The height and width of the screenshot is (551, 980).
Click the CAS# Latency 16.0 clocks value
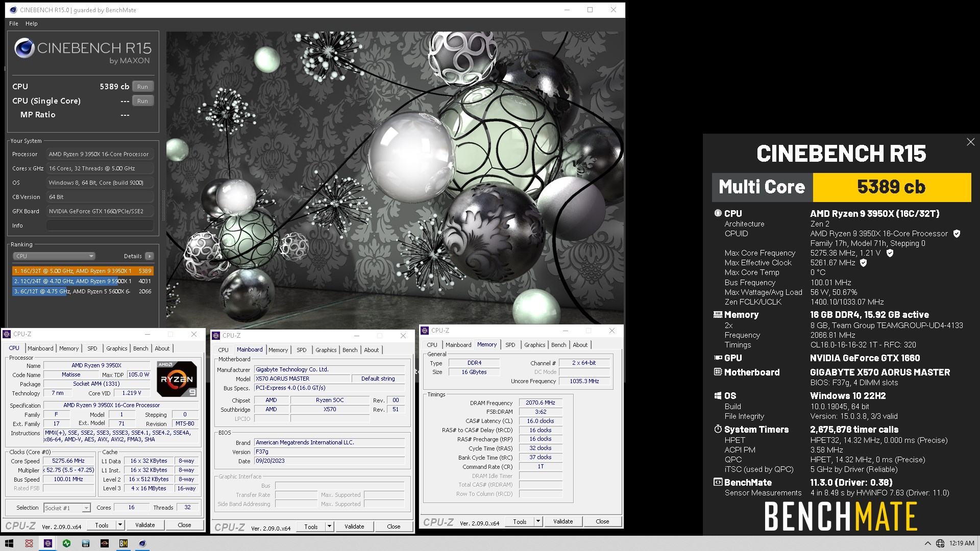pyautogui.click(x=541, y=421)
